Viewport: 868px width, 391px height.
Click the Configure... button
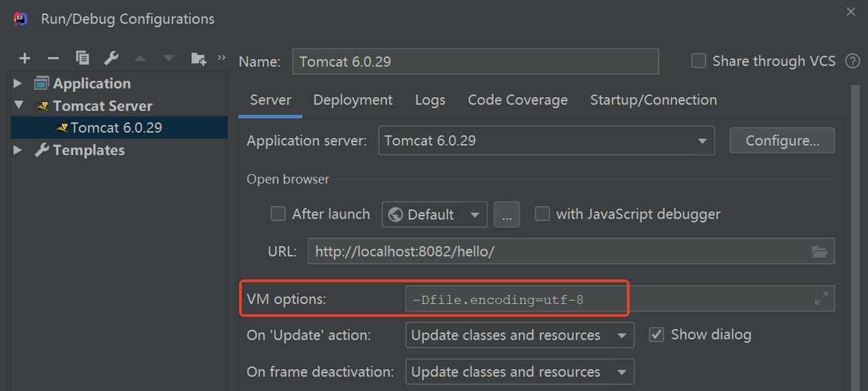pos(782,141)
